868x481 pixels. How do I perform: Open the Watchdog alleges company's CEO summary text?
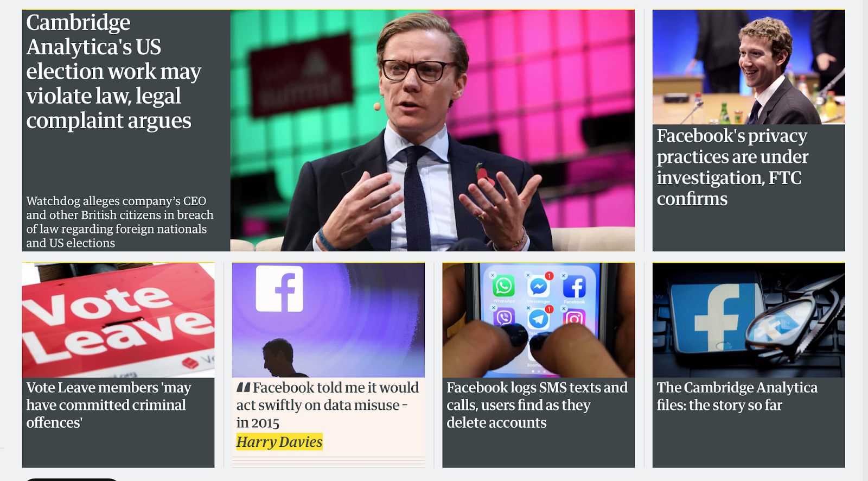(120, 222)
